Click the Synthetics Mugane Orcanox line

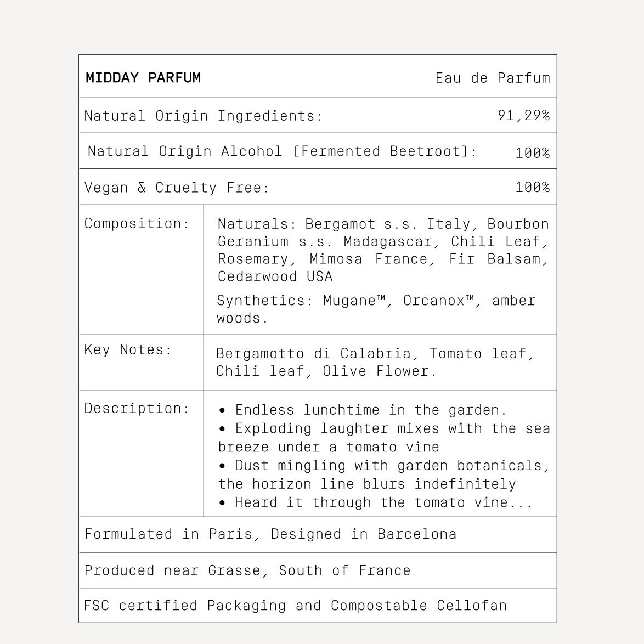(376, 309)
